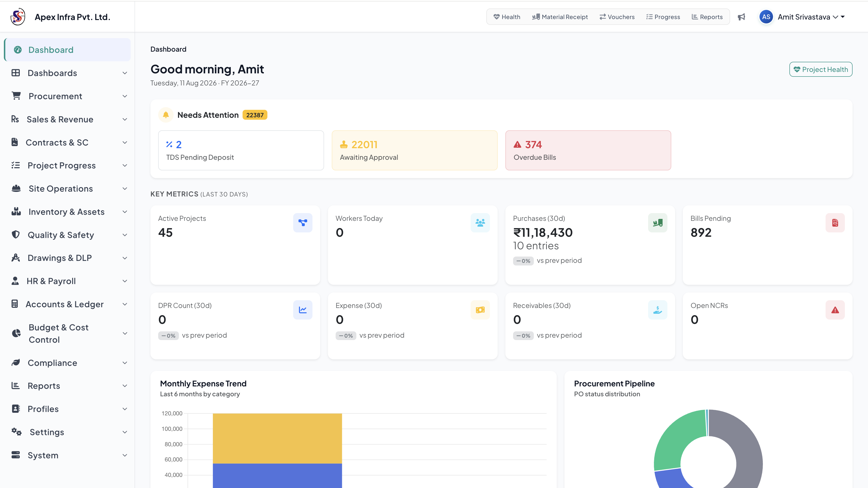Click the Monthly Expense Trend heading

click(x=203, y=383)
